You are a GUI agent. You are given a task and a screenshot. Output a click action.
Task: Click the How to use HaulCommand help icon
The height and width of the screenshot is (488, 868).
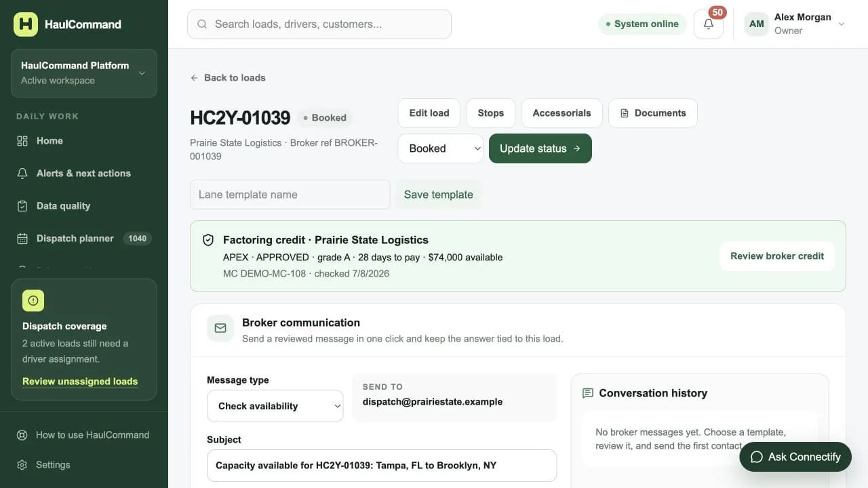(22, 435)
